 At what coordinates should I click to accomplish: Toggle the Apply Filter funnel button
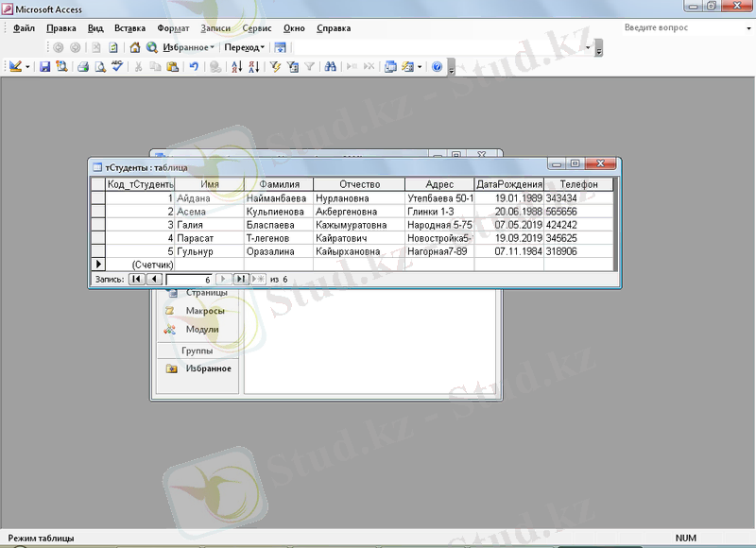tap(309, 67)
